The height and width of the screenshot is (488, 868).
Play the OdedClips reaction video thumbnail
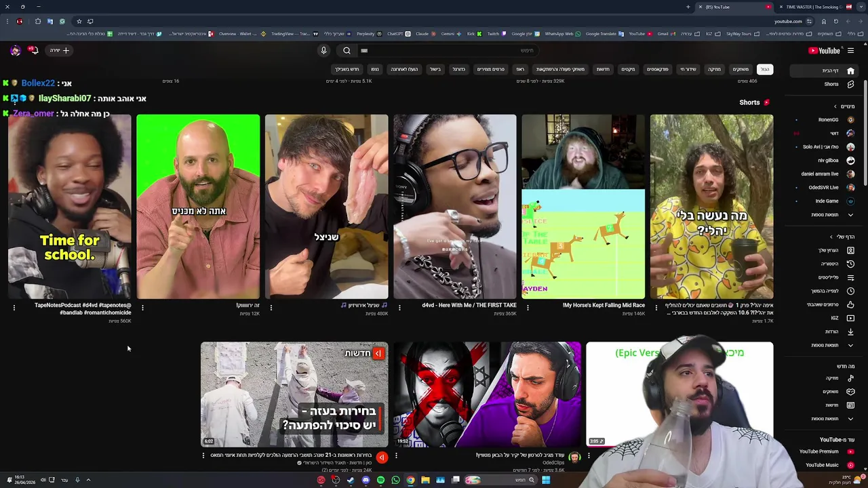tap(487, 394)
